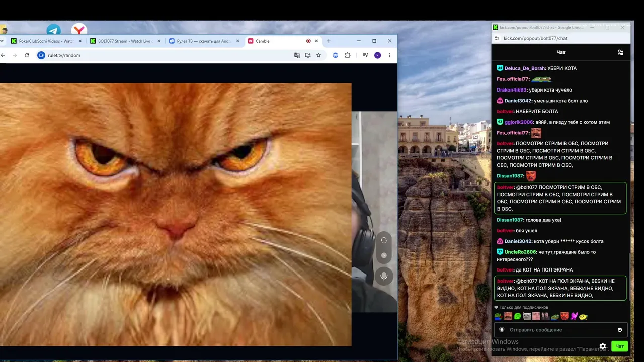Open the Telegram desktop shortcut
Image resolution: width=644 pixels, height=362 pixels.
(x=53, y=30)
